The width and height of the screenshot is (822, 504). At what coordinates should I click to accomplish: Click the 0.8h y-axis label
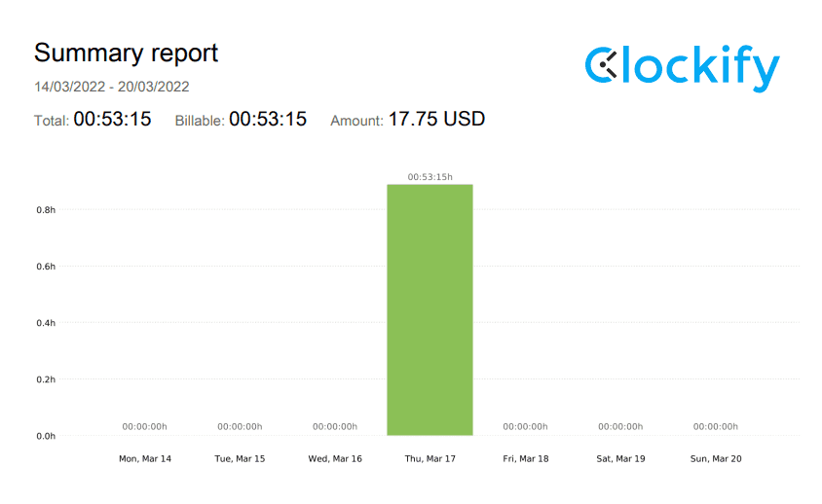click(46, 209)
